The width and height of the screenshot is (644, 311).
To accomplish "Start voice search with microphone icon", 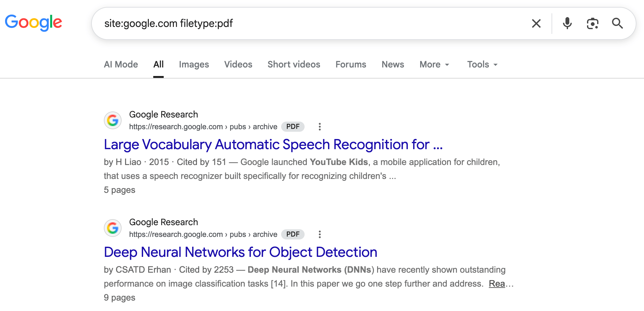I will (567, 23).
